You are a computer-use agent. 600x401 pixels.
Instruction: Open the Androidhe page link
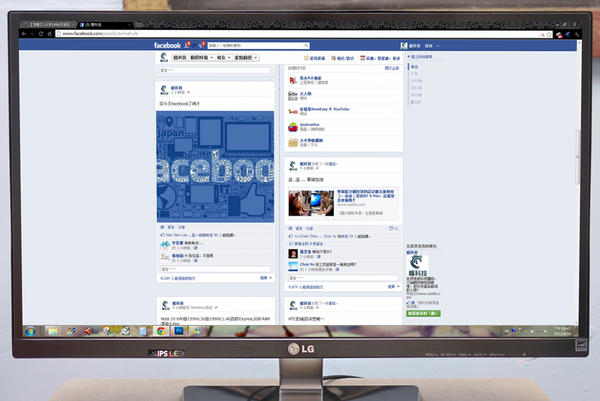[310, 125]
